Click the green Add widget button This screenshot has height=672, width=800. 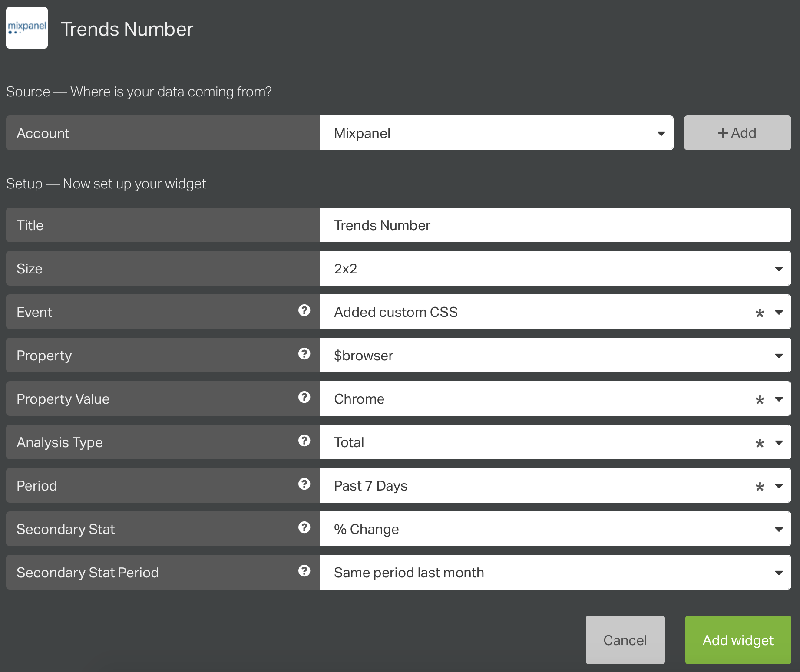(x=738, y=640)
